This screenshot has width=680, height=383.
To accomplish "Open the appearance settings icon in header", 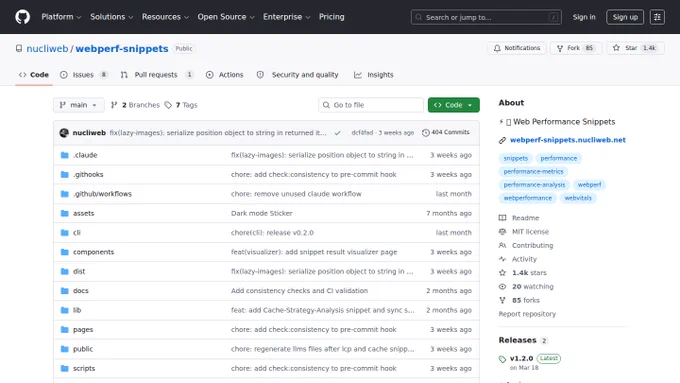I will coord(657,17).
